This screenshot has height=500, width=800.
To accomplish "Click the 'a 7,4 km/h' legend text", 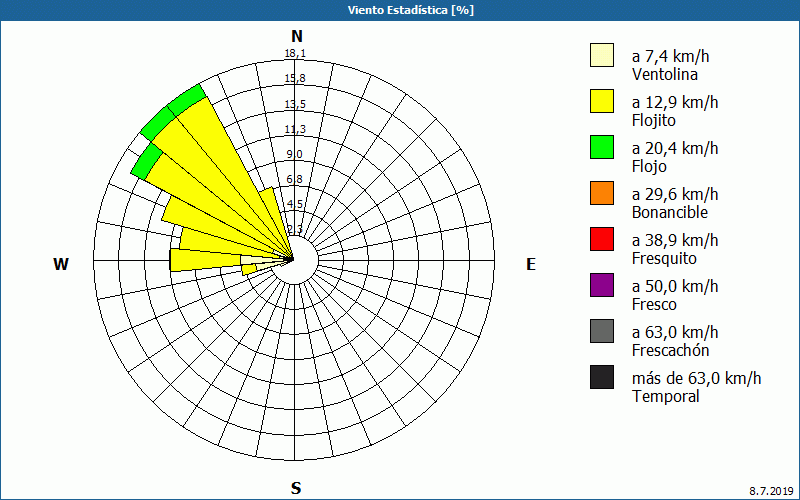I will tap(670, 56).
